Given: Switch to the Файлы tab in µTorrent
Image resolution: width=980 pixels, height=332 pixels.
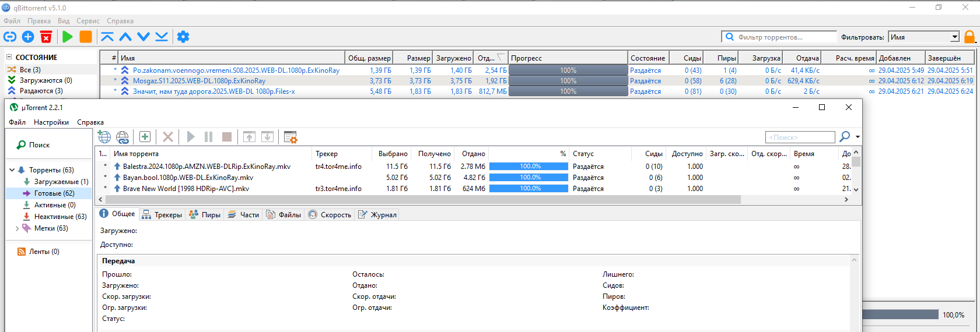Looking at the screenshot, I should [284, 215].
